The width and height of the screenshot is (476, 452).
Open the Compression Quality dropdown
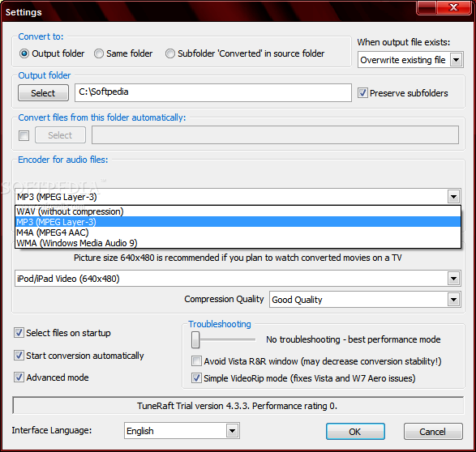click(365, 300)
